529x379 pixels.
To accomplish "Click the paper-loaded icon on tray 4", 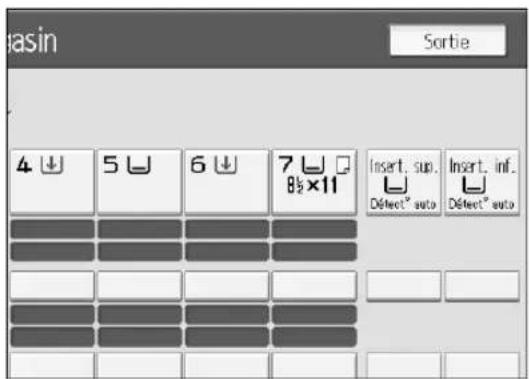I will point(52,165).
